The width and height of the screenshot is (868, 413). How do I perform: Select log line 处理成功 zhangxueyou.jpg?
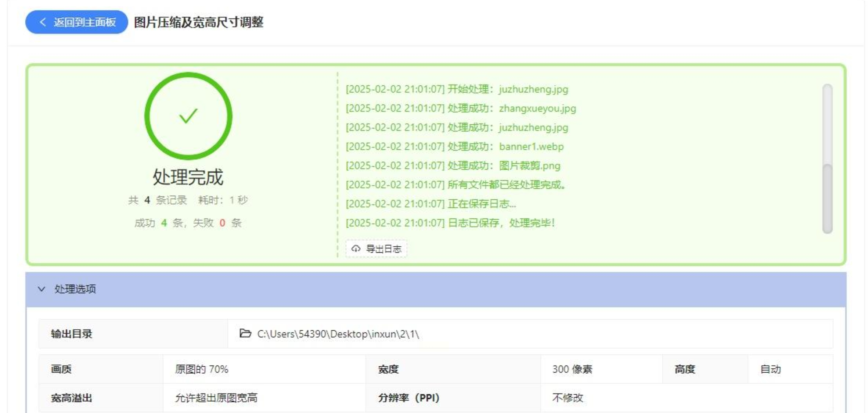coord(461,108)
